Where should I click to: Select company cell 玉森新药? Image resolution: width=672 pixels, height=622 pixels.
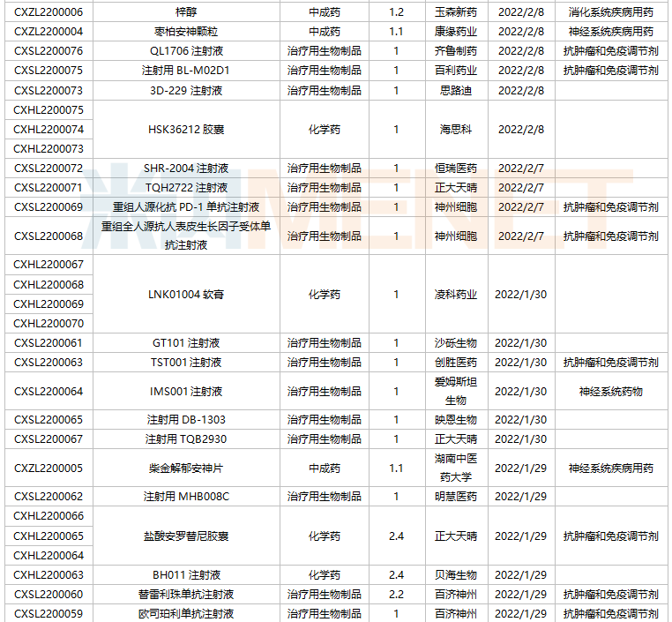[x=456, y=12]
